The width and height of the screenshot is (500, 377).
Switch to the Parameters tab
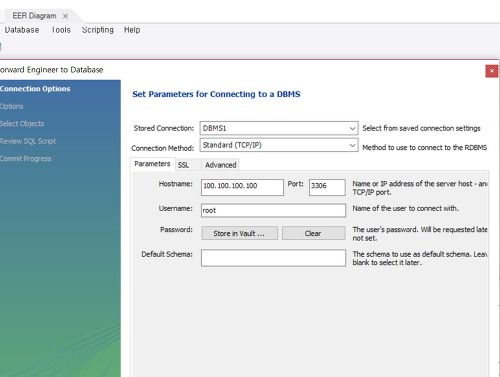point(152,164)
